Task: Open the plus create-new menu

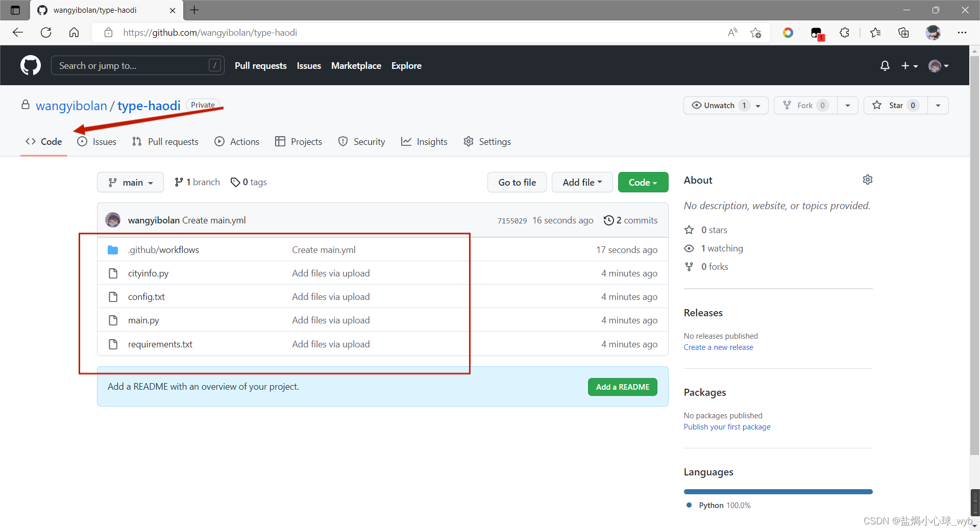Action: click(910, 66)
